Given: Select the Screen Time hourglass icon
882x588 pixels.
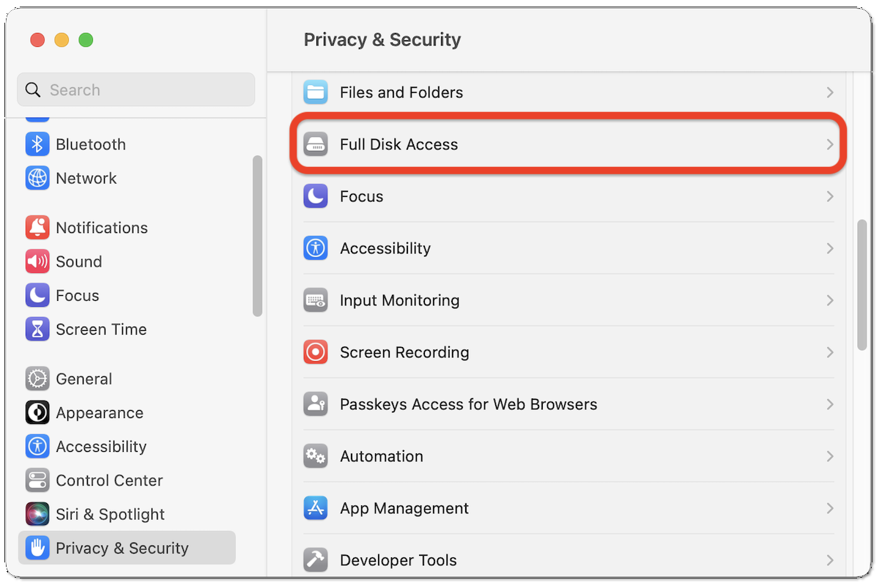Looking at the screenshot, I should [x=37, y=329].
